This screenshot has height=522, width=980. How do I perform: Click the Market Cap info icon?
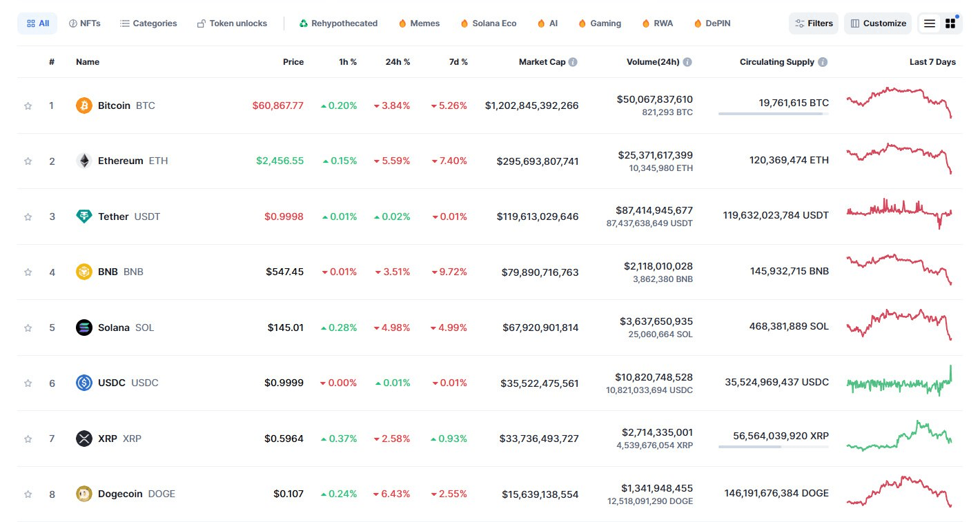click(x=573, y=62)
